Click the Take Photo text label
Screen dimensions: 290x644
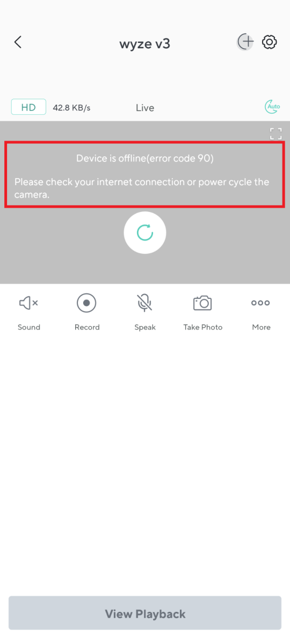click(x=203, y=327)
